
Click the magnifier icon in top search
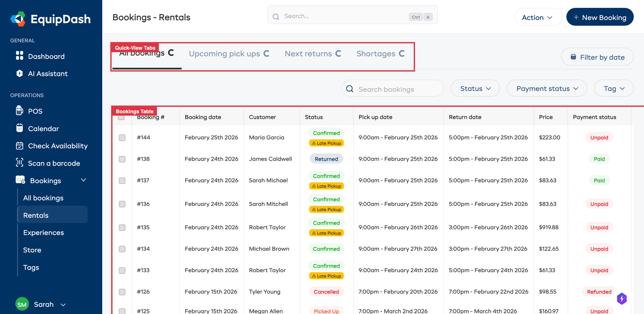[x=276, y=16]
